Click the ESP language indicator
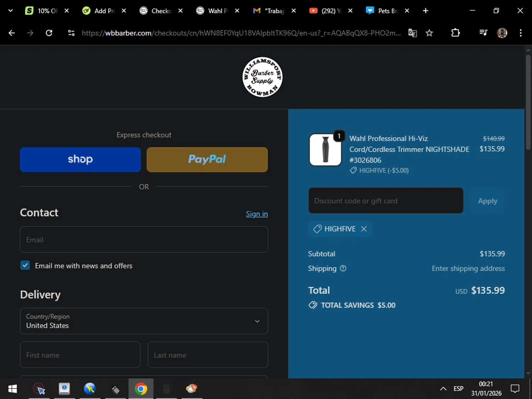 pyautogui.click(x=459, y=389)
